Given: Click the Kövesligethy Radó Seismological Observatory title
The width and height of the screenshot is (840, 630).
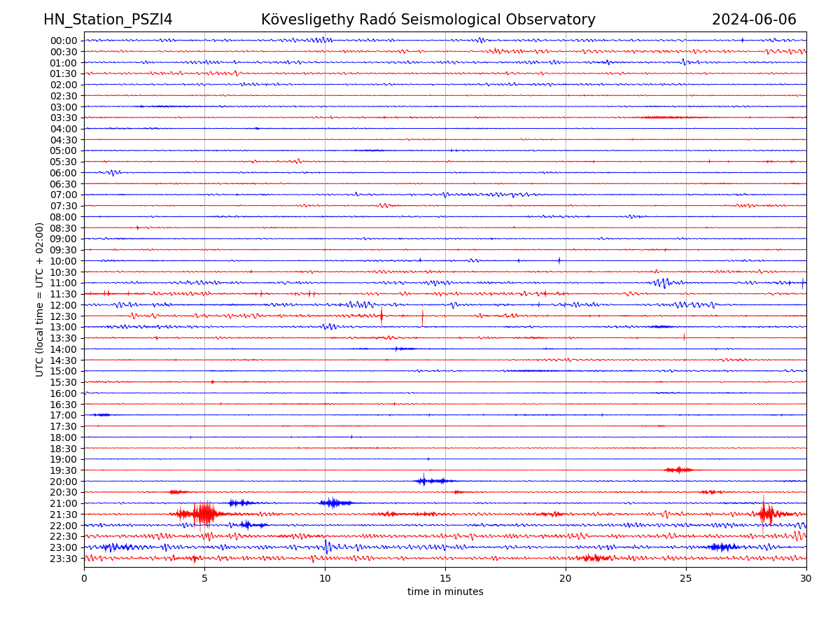Looking at the screenshot, I should click(428, 20).
